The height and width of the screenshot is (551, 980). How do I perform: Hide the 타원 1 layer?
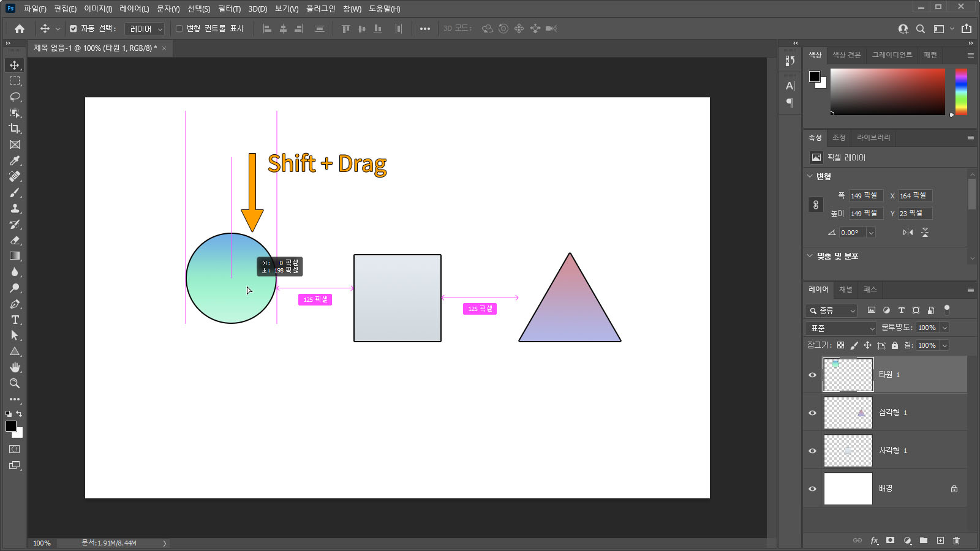coord(813,375)
